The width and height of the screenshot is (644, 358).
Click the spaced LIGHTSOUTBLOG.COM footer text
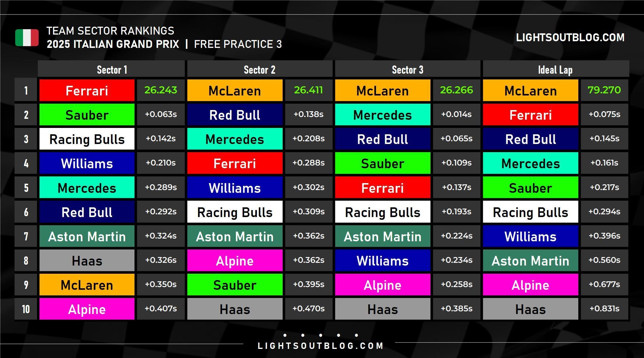(x=320, y=346)
